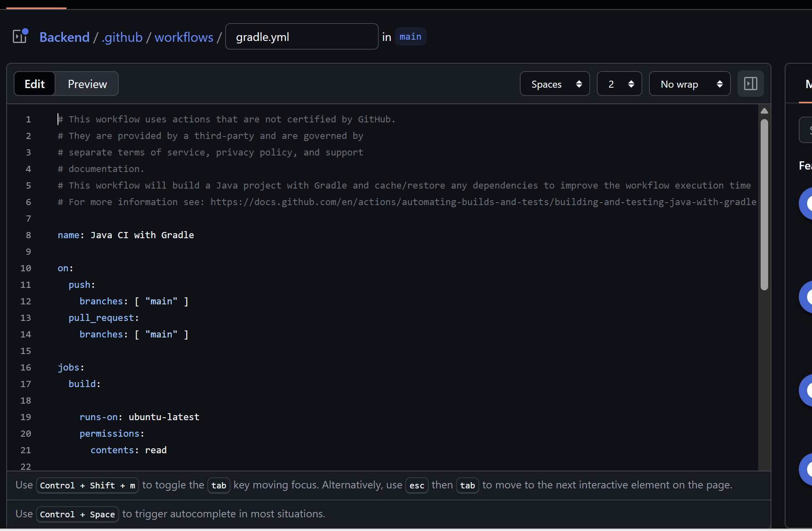Image resolution: width=812 pixels, height=531 pixels.
Task: Open the No wrap line mode dropdown
Action: coord(689,84)
